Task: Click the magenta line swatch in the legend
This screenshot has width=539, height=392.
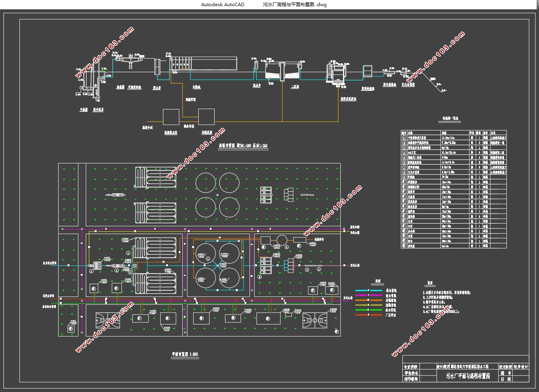Action: click(369, 295)
